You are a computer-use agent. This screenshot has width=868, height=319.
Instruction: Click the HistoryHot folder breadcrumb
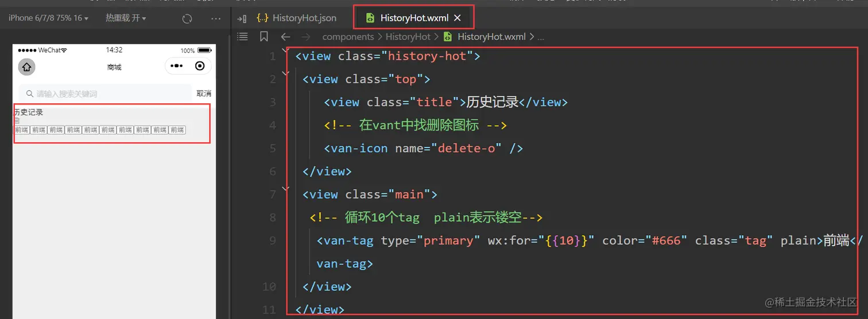[408, 37]
